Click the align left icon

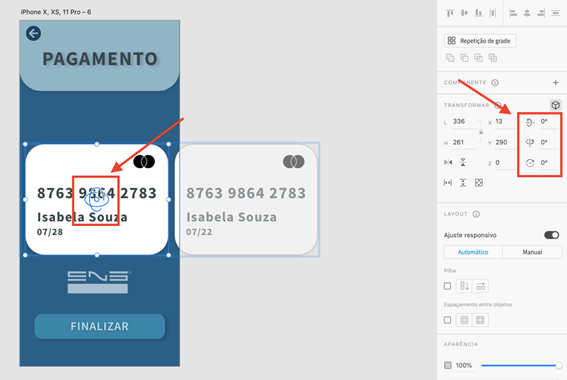tap(513, 13)
